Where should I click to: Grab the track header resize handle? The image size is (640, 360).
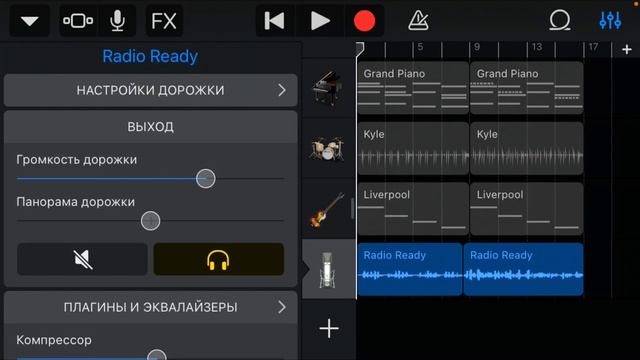click(352, 208)
